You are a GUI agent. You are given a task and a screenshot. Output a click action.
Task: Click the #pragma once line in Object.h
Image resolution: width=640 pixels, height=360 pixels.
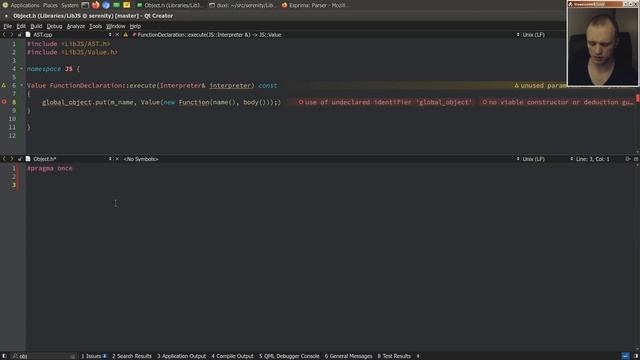[x=50, y=168]
